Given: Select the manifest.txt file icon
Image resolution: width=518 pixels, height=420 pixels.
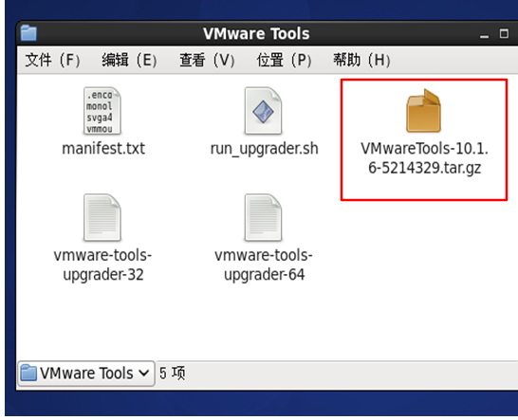Looking at the screenshot, I should tap(102, 111).
